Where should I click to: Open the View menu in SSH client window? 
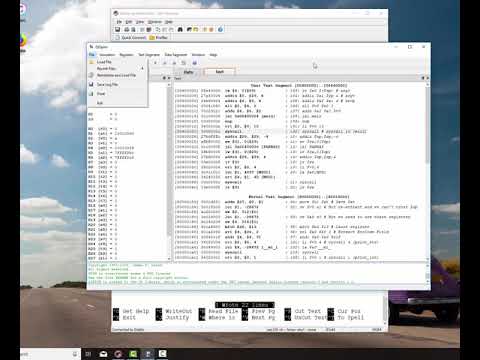[x=140, y=22]
